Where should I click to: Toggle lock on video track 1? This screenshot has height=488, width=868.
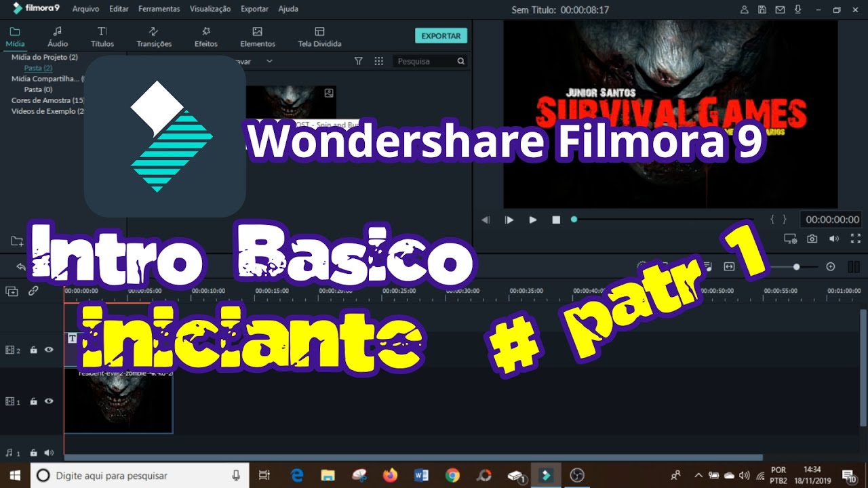[33, 402]
